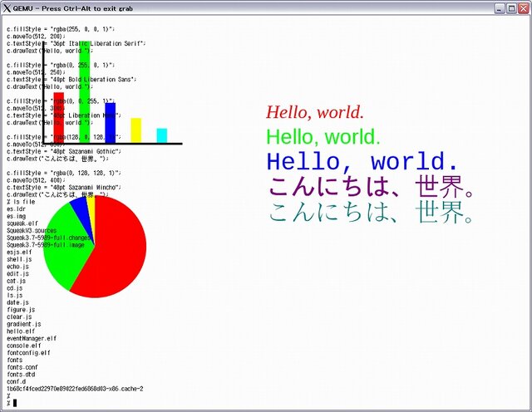The width and height of the screenshot is (532, 412).
Task: Maximize the QEMU window
Action: (511, 7)
